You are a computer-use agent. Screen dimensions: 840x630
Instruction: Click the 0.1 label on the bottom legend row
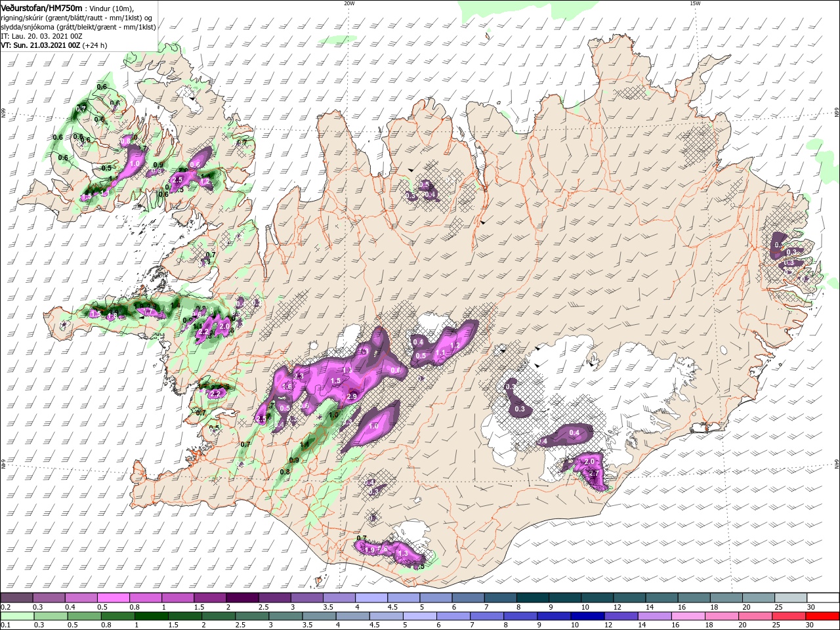coord(5,625)
